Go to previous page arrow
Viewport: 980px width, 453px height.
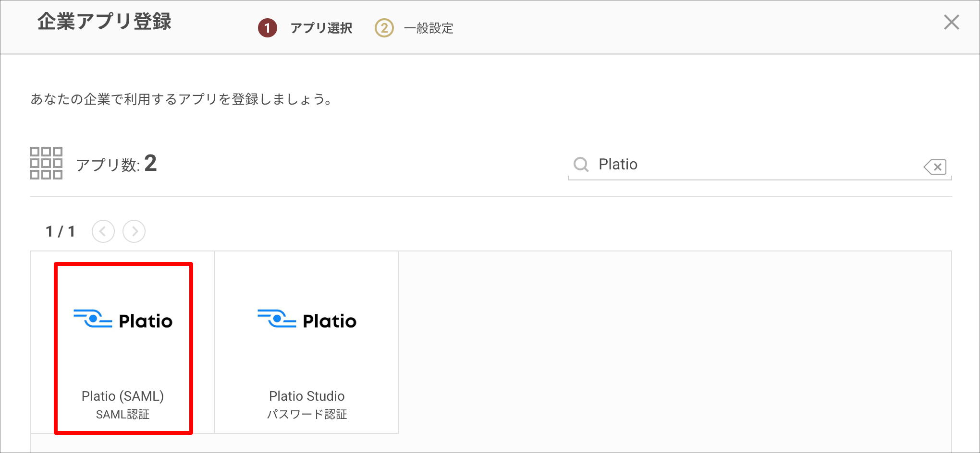[103, 231]
